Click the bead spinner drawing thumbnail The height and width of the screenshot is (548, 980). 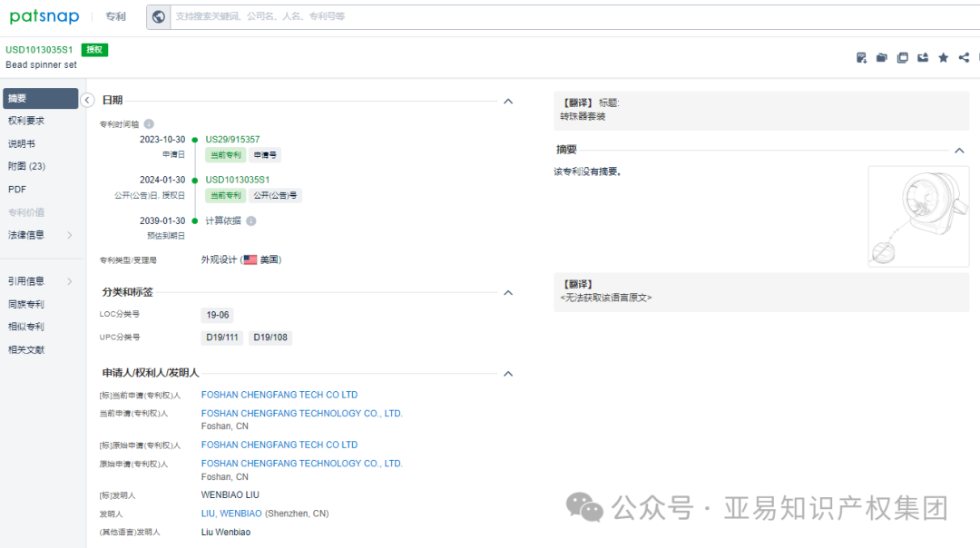point(918,217)
